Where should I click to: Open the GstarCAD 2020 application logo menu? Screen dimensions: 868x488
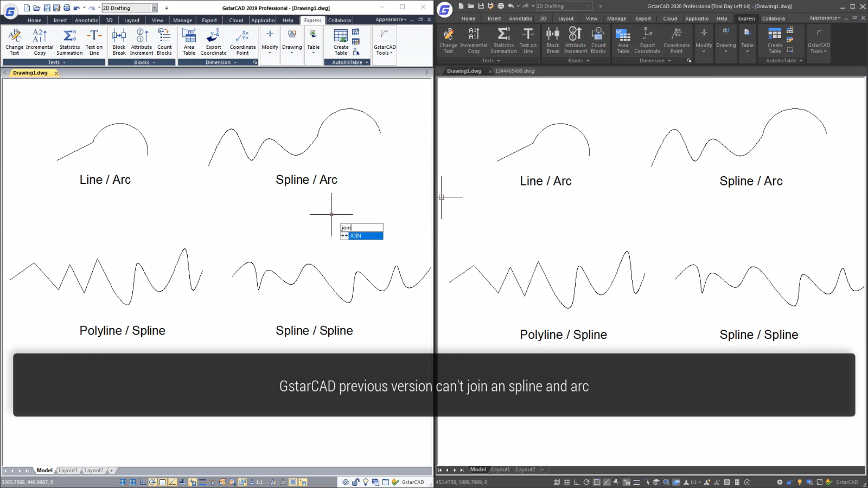[445, 10]
